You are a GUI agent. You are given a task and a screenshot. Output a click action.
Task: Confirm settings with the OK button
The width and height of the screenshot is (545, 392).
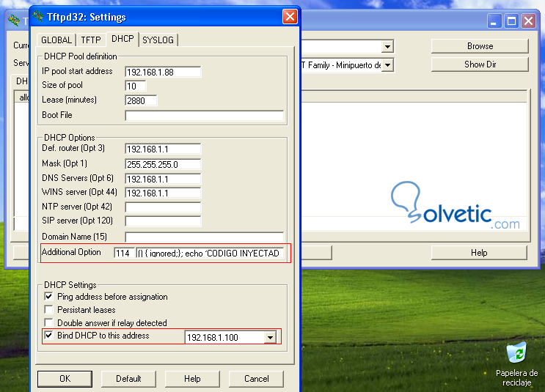click(x=65, y=379)
